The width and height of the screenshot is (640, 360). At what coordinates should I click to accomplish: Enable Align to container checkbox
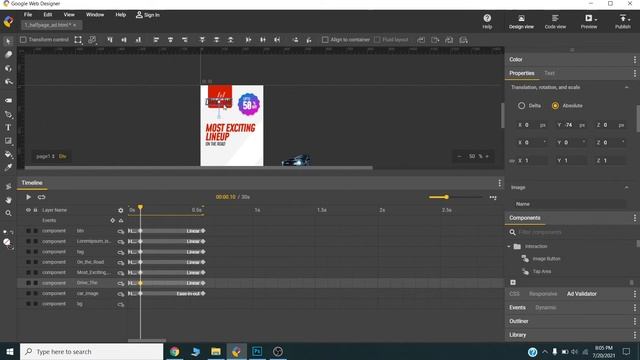[325, 40]
